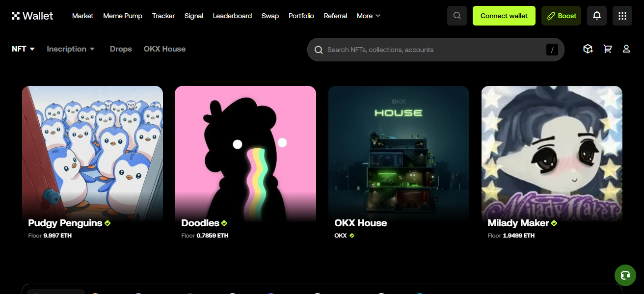Click the Doodles verified badge
Viewport: 644px width, 294px height.
[224, 223]
